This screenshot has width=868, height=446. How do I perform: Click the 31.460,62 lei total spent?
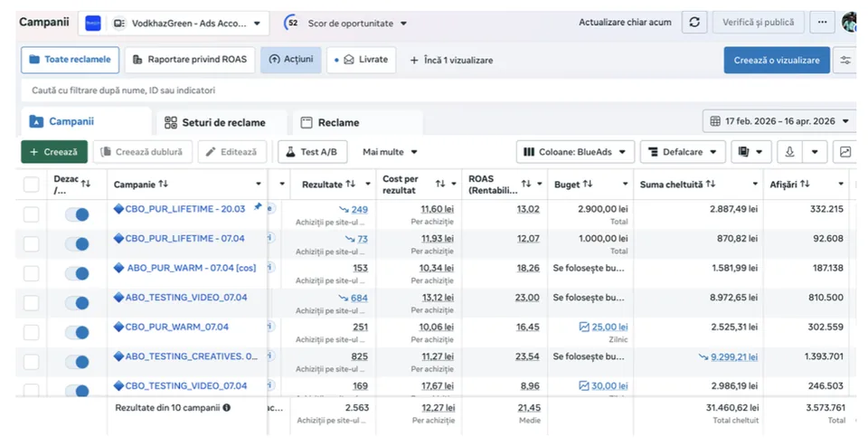pos(732,408)
